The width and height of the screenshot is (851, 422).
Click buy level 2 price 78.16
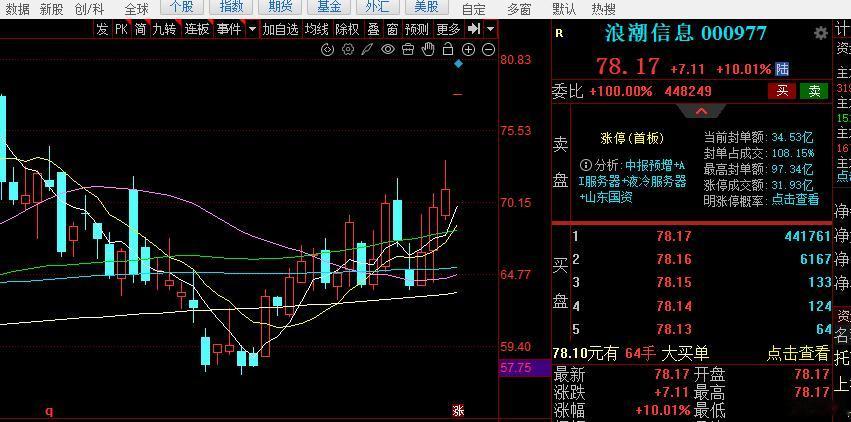[674, 259]
